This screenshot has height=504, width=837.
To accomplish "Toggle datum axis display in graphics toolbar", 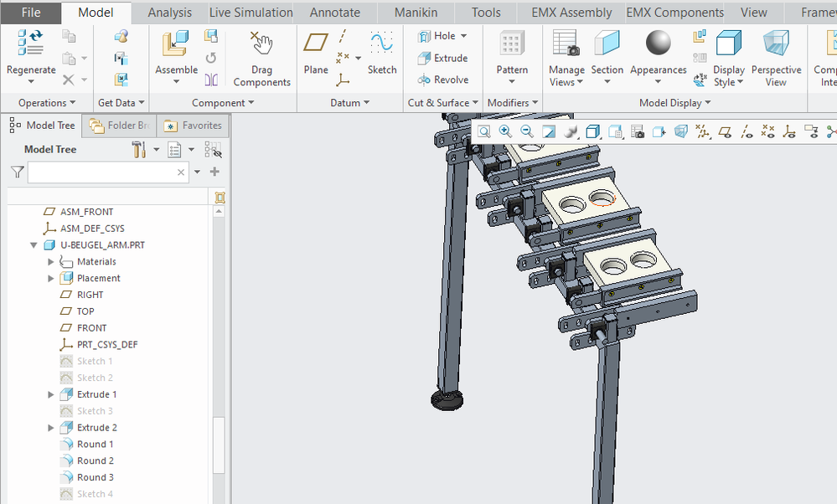I will tap(746, 131).
